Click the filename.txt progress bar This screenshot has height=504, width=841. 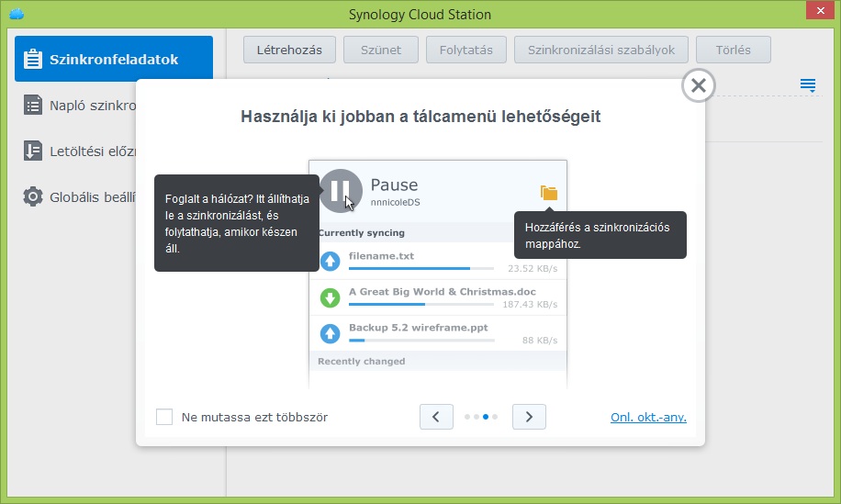click(x=421, y=268)
